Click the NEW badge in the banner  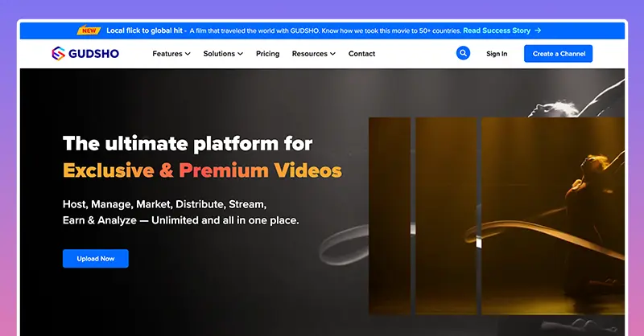[x=89, y=31]
